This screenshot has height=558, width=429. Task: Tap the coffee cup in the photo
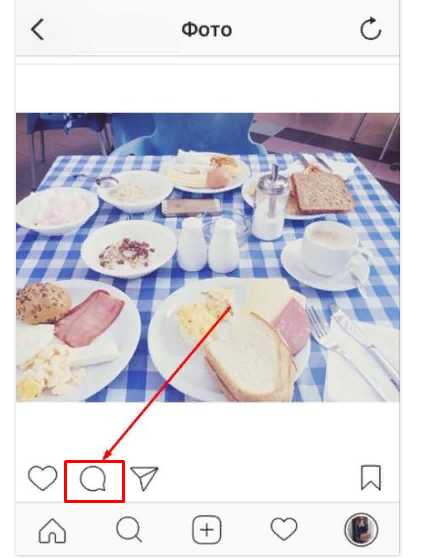pos(329,247)
